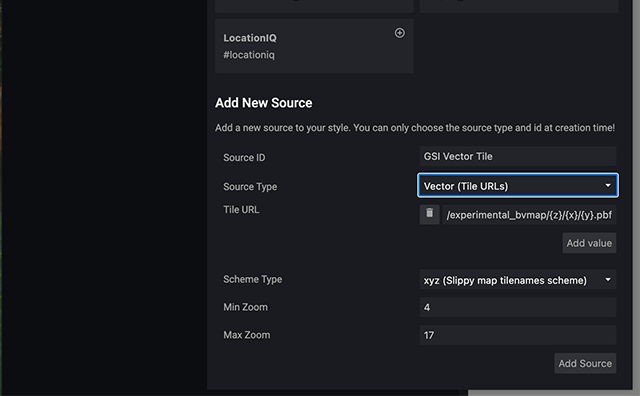
Task: Focus the Source ID input field
Action: coord(518,156)
